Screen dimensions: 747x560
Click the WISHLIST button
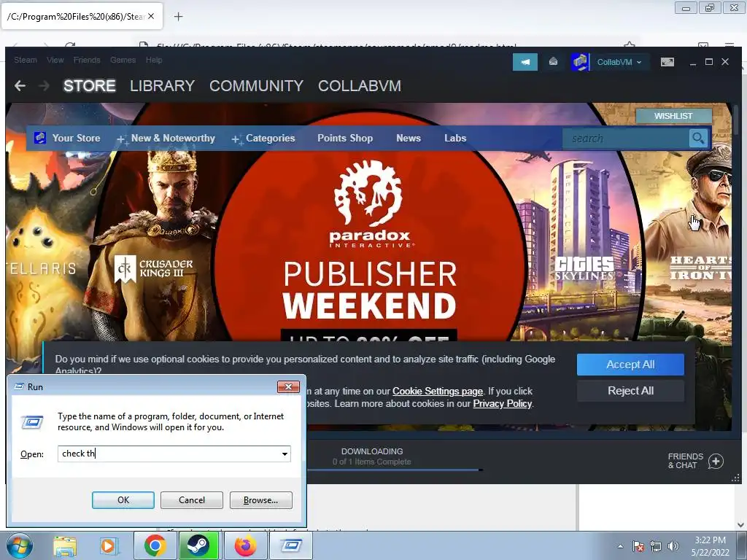673,116
